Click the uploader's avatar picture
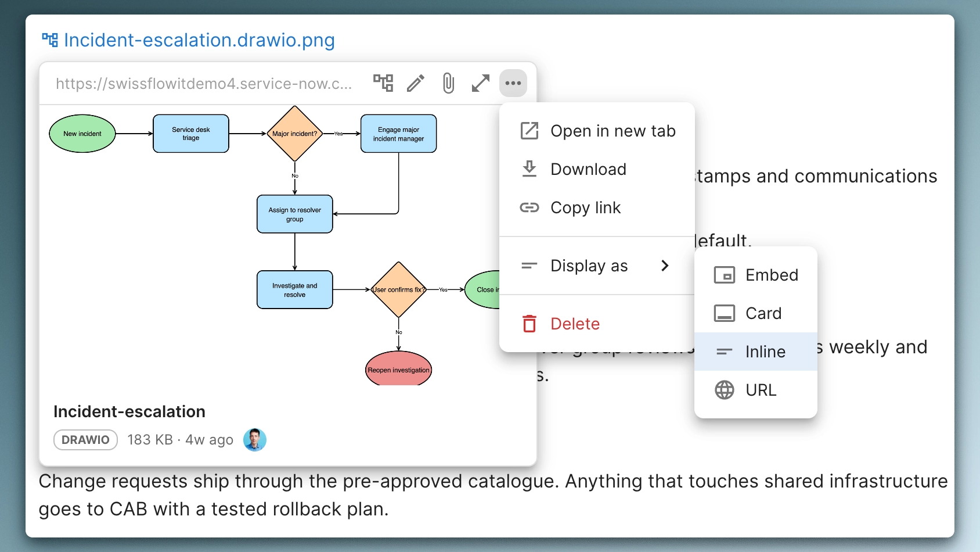 point(255,440)
